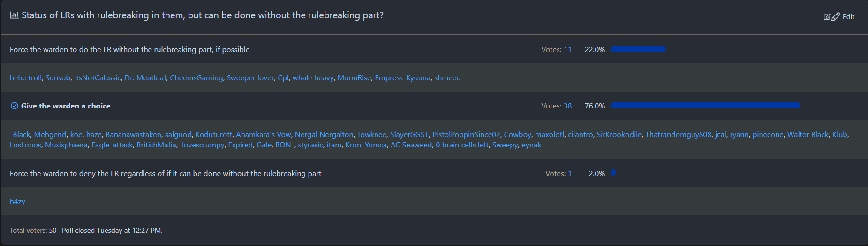
Task: Click the checkmark icon beside Give the warden a choice
Action: click(x=15, y=106)
